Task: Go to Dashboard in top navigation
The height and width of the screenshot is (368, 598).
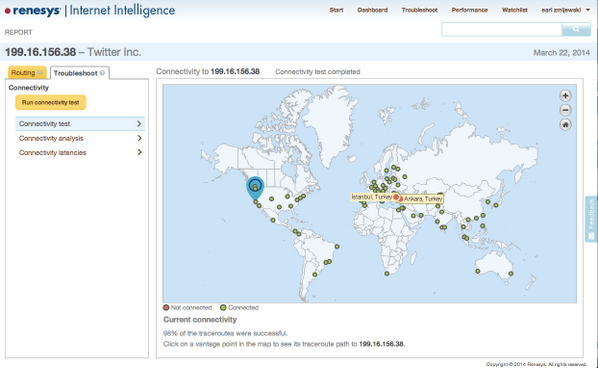Action: click(x=372, y=10)
